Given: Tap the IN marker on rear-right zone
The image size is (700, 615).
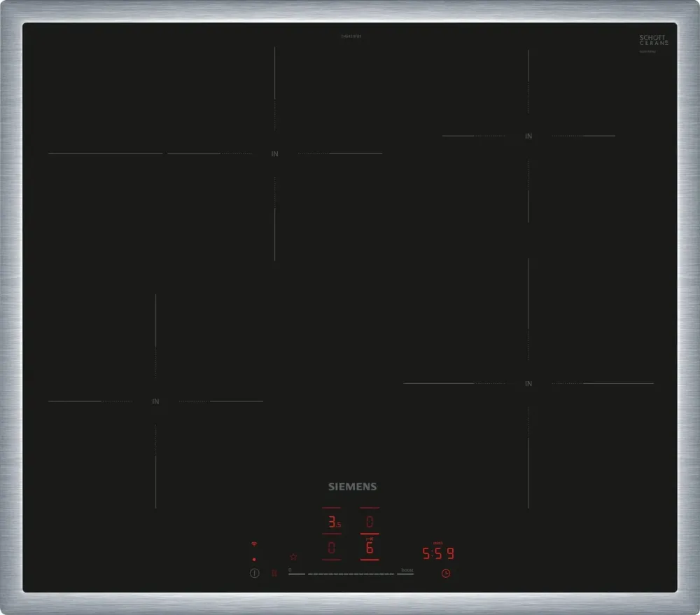Looking at the screenshot, I should (528, 136).
